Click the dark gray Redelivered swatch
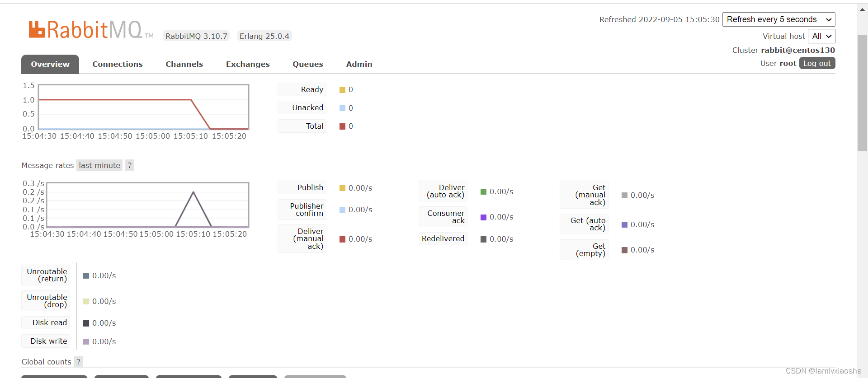868x378 pixels. click(x=484, y=239)
